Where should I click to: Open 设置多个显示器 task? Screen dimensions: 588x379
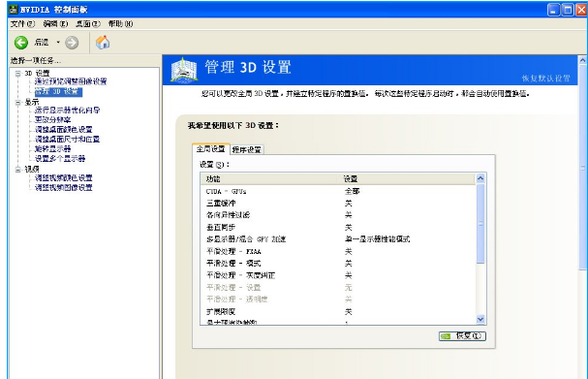[60, 158]
